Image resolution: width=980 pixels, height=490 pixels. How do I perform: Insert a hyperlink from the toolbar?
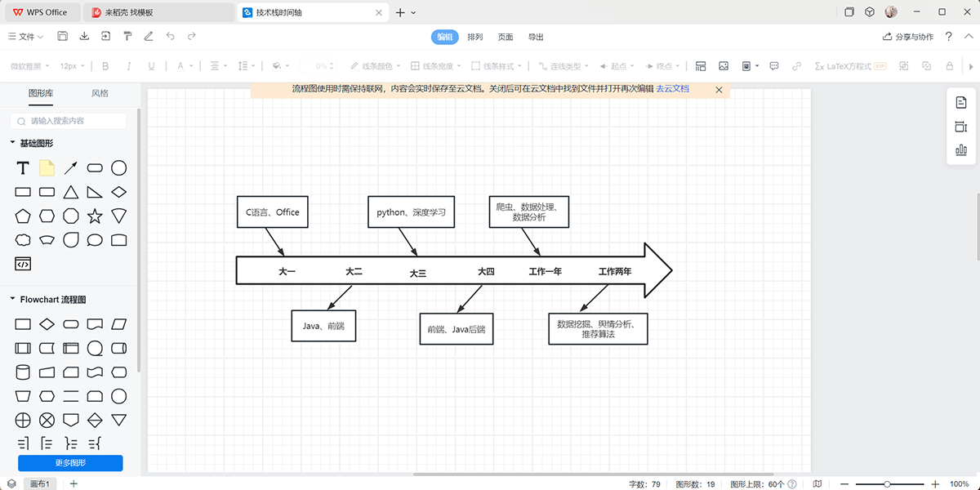[x=797, y=66]
